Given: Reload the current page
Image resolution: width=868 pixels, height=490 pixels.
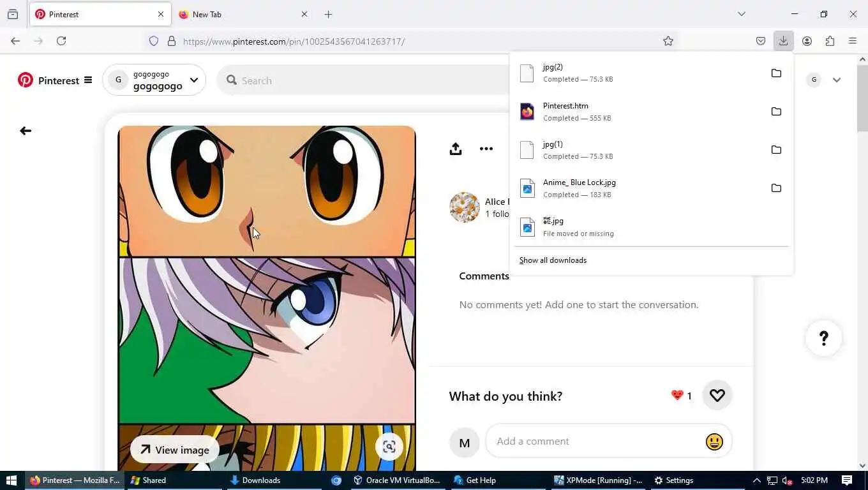Looking at the screenshot, I should [61, 41].
